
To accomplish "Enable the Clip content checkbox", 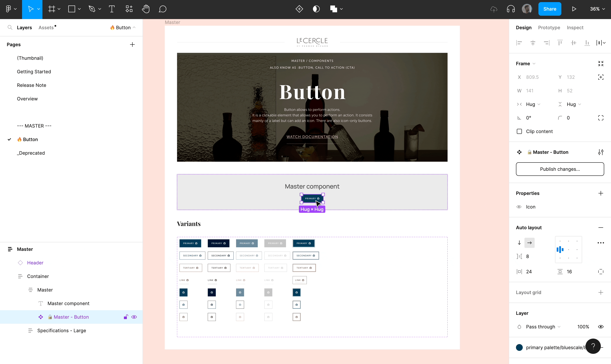I will click(x=519, y=132).
